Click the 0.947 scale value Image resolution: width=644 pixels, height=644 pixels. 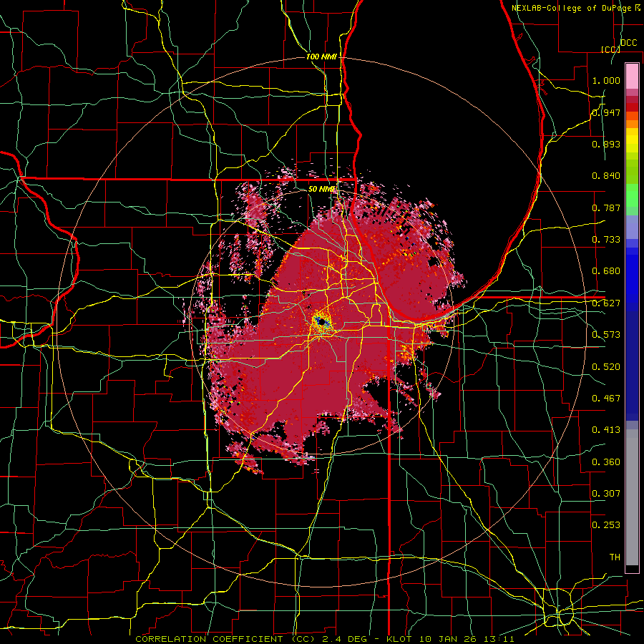[606, 112]
